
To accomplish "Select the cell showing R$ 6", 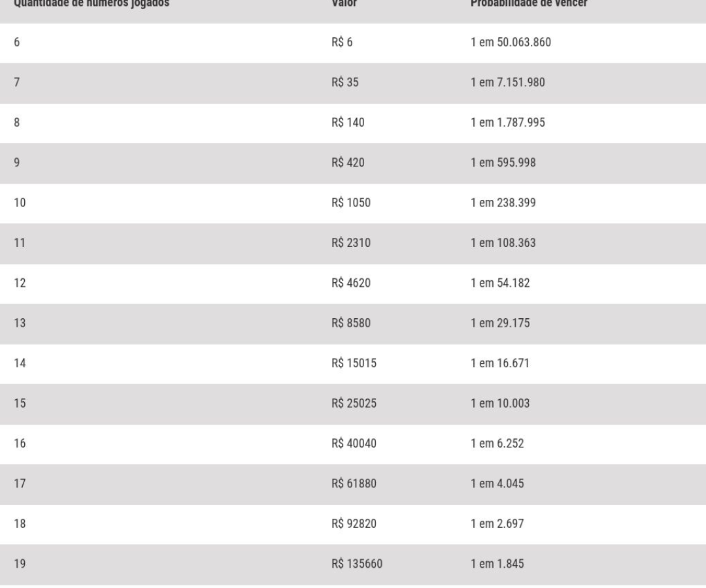I will point(342,42).
